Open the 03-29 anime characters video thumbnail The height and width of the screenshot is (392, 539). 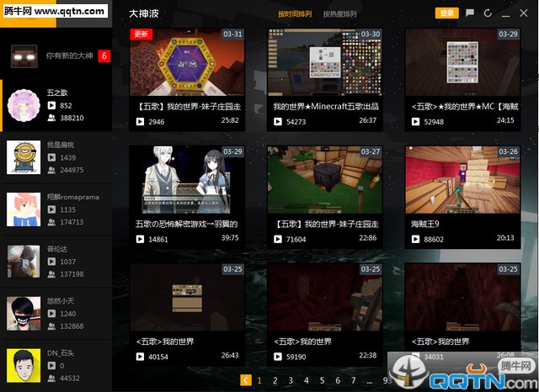tap(187, 180)
